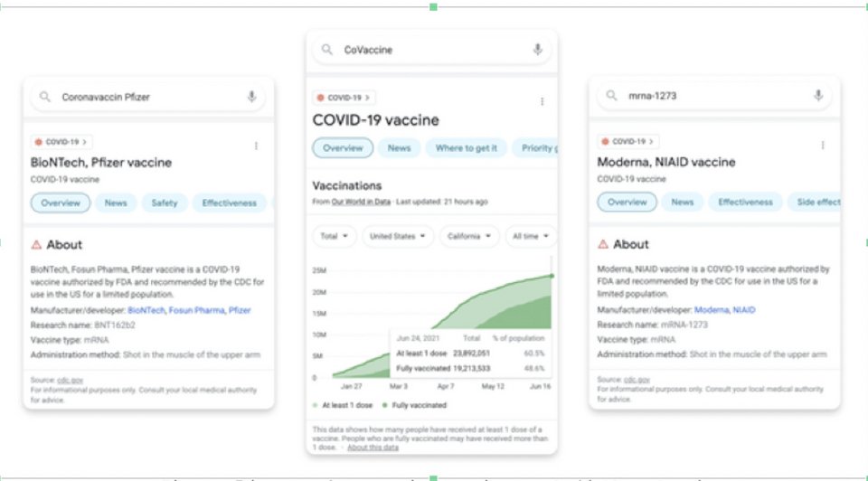
Task: Open the News tab in the Pfizer card
Action: (x=116, y=203)
